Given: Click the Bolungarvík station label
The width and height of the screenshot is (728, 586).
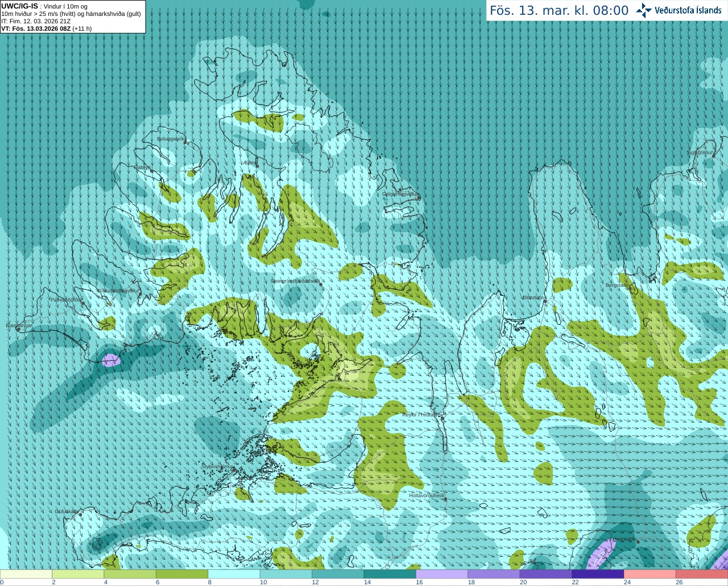Looking at the screenshot, I should tap(171, 138).
